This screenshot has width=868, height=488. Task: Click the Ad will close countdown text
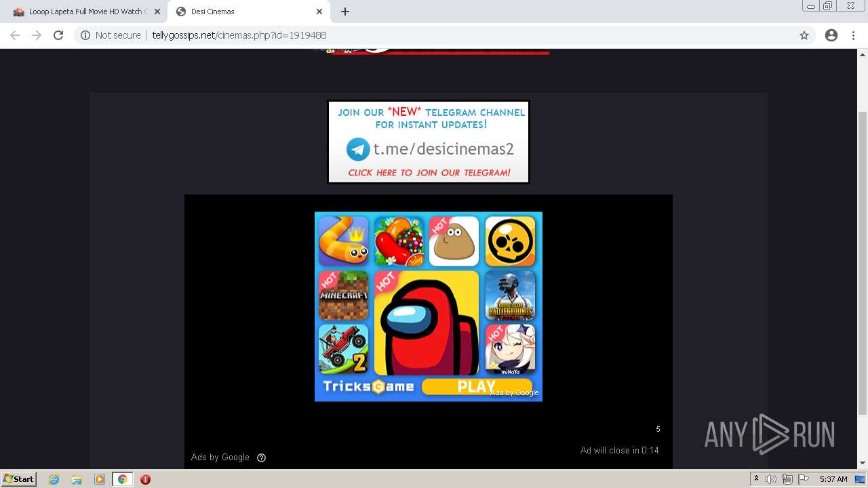coord(620,450)
